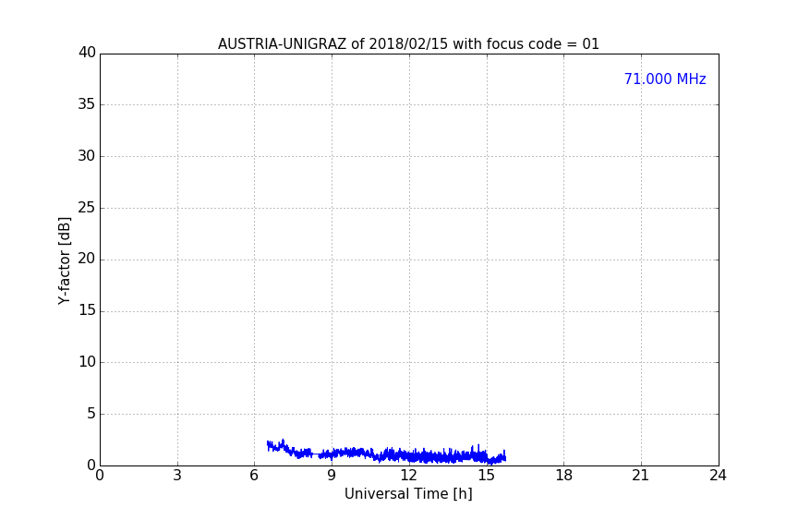Click the y-axis tick label 40

pyautogui.click(x=87, y=53)
